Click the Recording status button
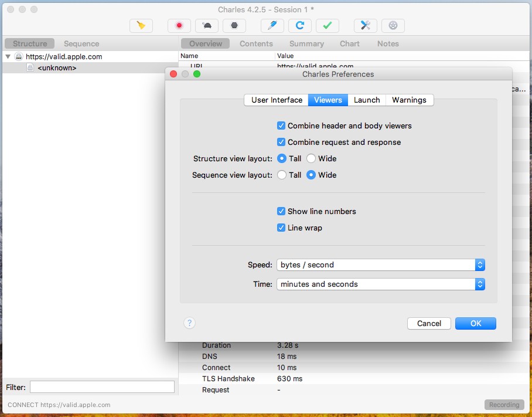The image size is (532, 417). [504, 405]
